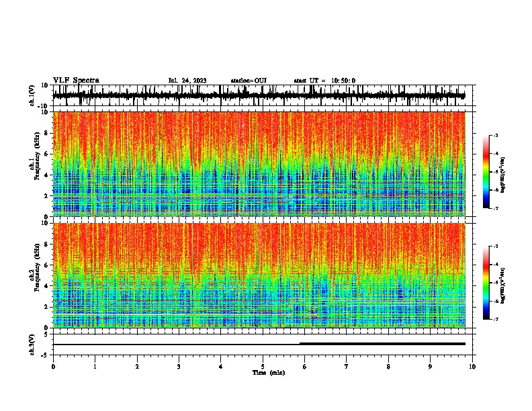
Task: Click the "8" kHz tick on ch.1 frequency axis
Action: [x=46, y=133]
